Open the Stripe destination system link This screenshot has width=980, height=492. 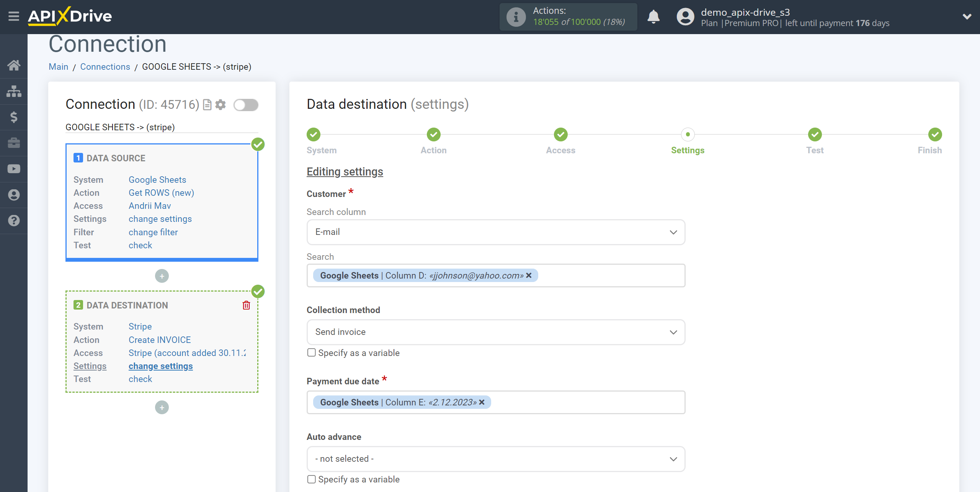click(140, 326)
